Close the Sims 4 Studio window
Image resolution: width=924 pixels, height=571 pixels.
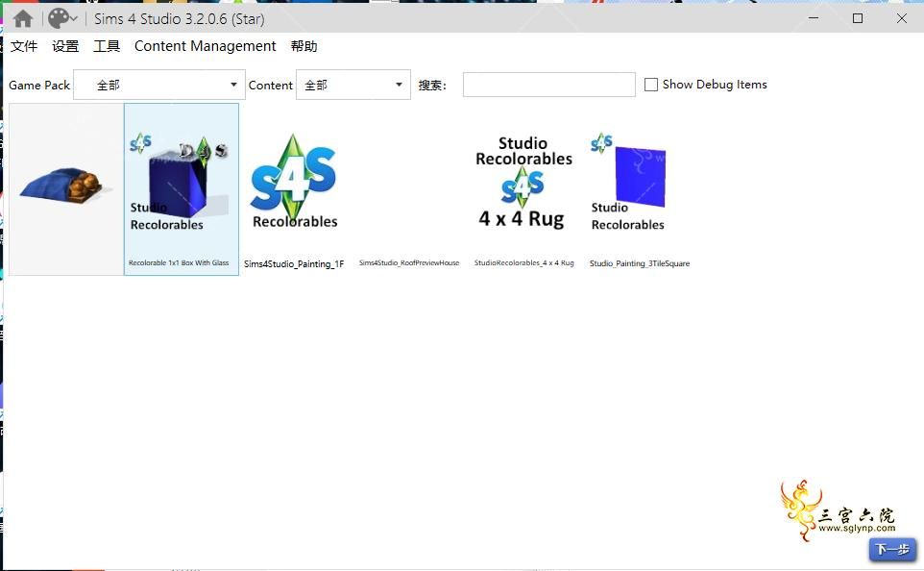[x=902, y=18]
